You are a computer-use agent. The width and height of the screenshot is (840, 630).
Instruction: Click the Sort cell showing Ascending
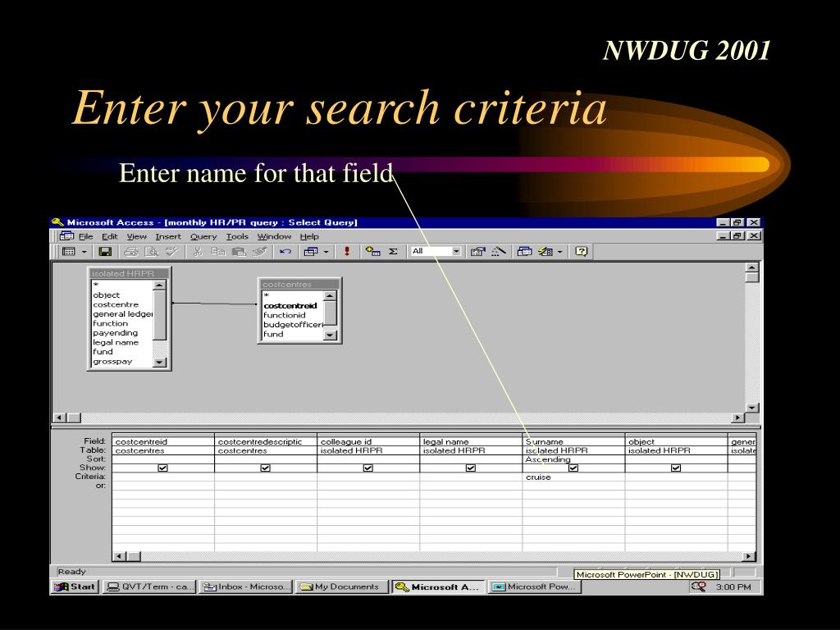tap(573, 459)
